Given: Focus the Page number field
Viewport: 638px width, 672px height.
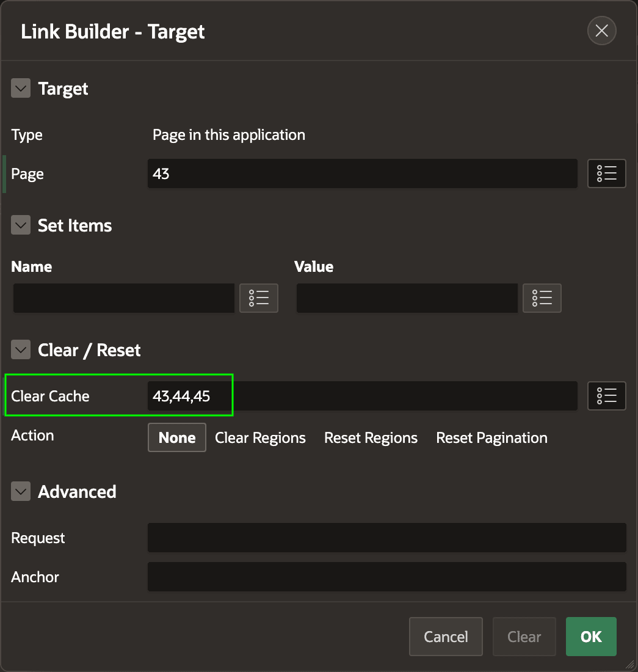Looking at the screenshot, I should click(x=362, y=173).
